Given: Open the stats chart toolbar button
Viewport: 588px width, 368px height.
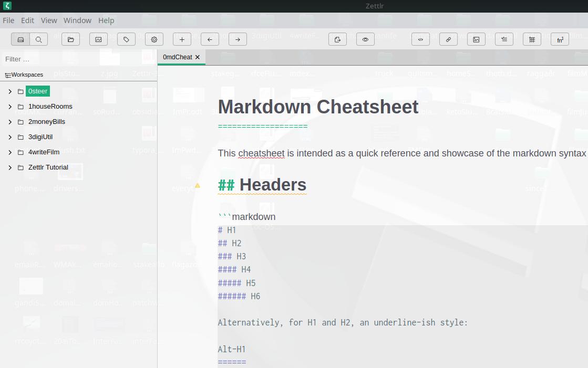Looking at the screenshot, I should coord(99,39).
